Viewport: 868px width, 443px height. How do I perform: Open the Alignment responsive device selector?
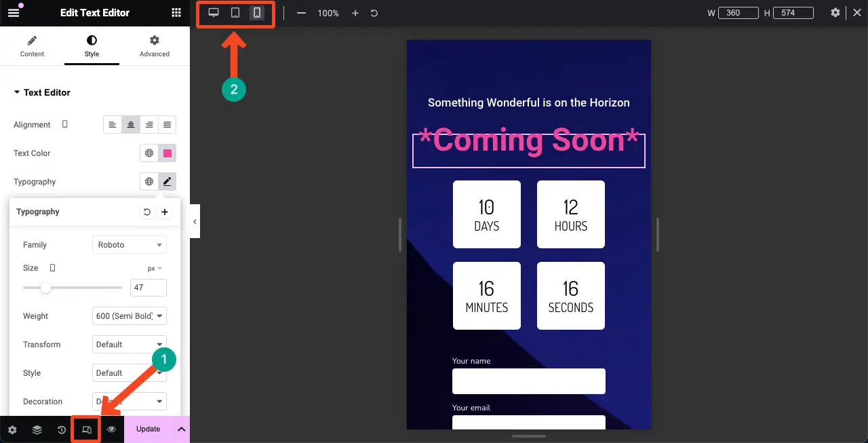tap(65, 125)
